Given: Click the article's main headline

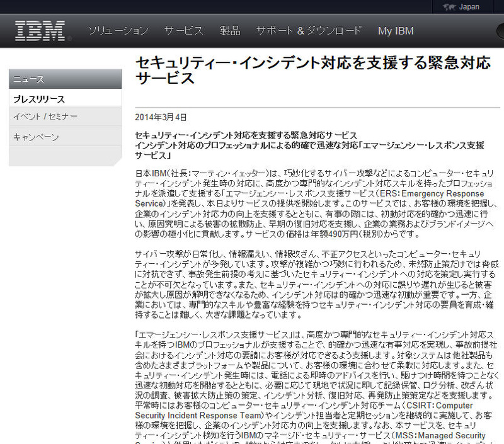Looking at the screenshot, I should [x=312, y=71].
